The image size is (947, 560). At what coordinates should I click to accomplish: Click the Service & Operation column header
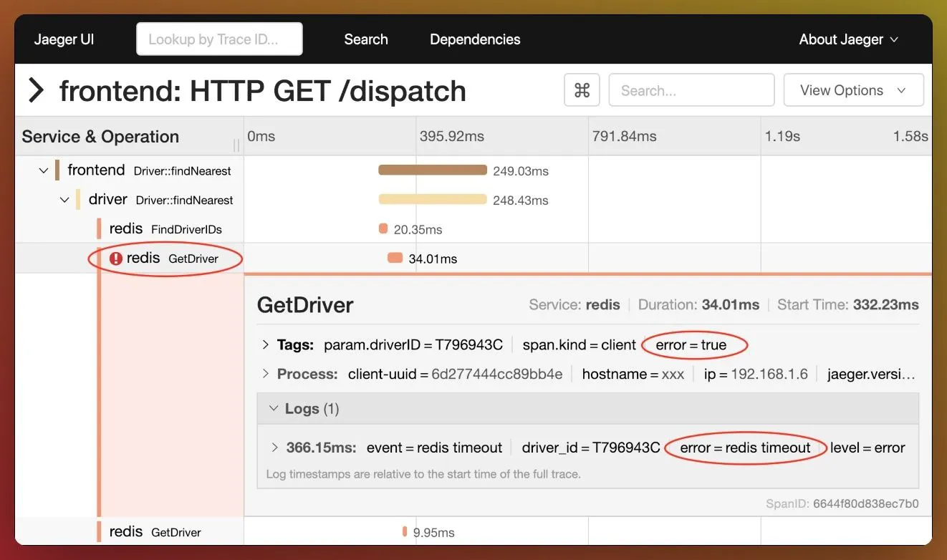click(100, 137)
